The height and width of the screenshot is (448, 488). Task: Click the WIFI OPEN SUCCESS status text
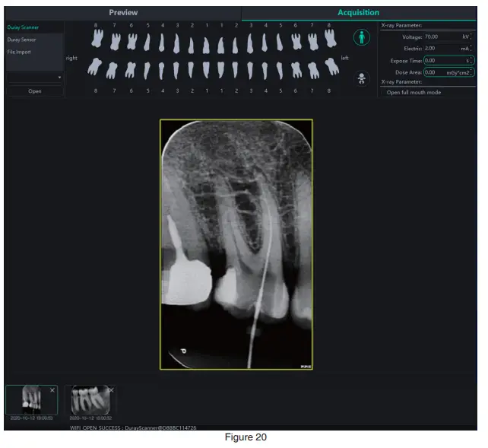[133, 427]
